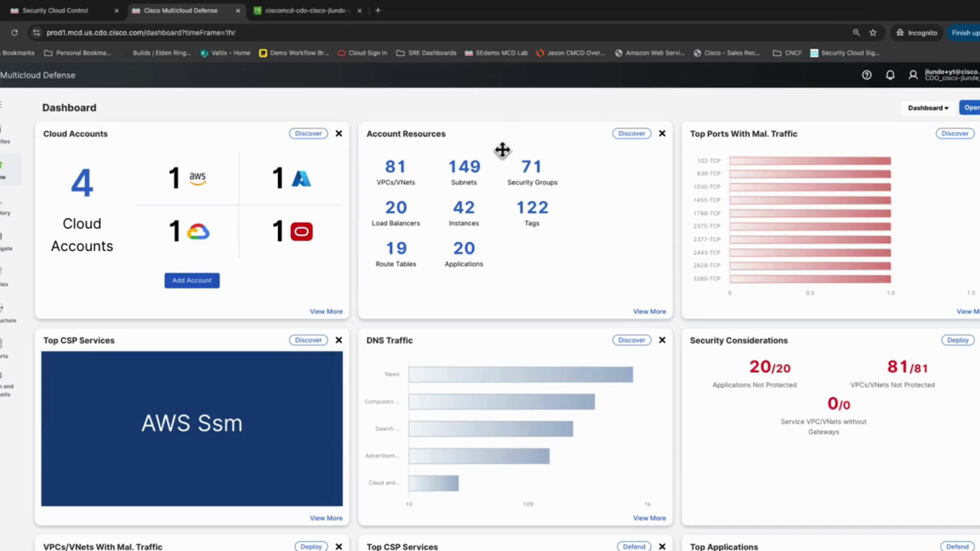This screenshot has width=980, height=551.
Task: Open the Dashboard dropdown selector
Action: click(928, 108)
